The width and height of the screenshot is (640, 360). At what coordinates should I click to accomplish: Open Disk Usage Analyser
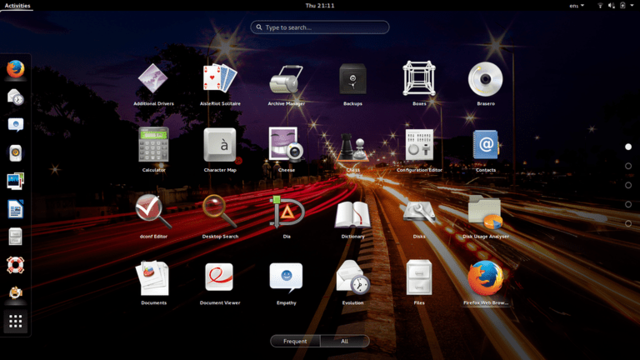pyautogui.click(x=485, y=212)
